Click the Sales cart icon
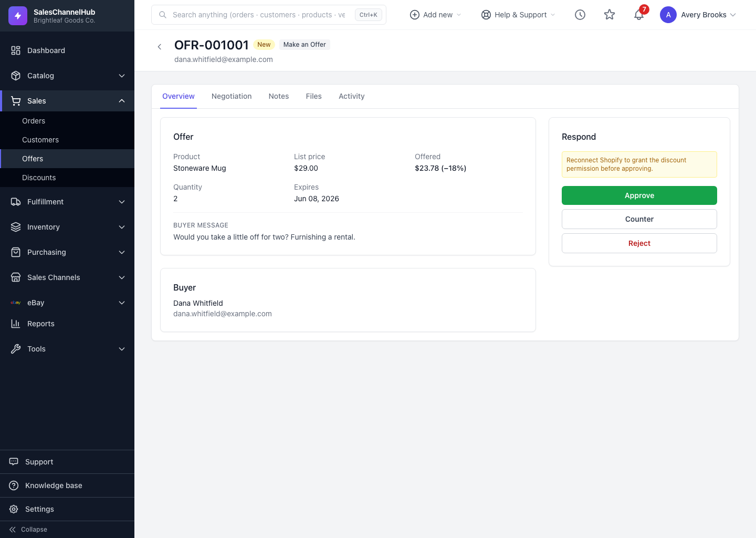 16,101
